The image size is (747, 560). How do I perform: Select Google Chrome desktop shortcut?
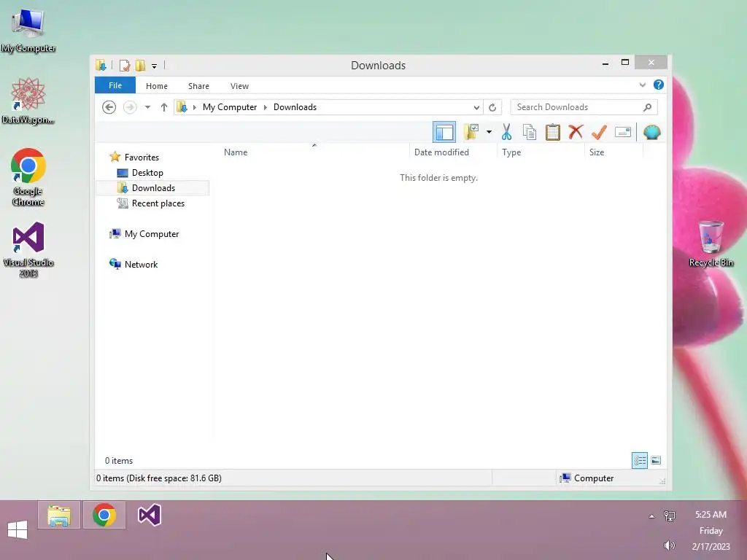[x=28, y=178]
